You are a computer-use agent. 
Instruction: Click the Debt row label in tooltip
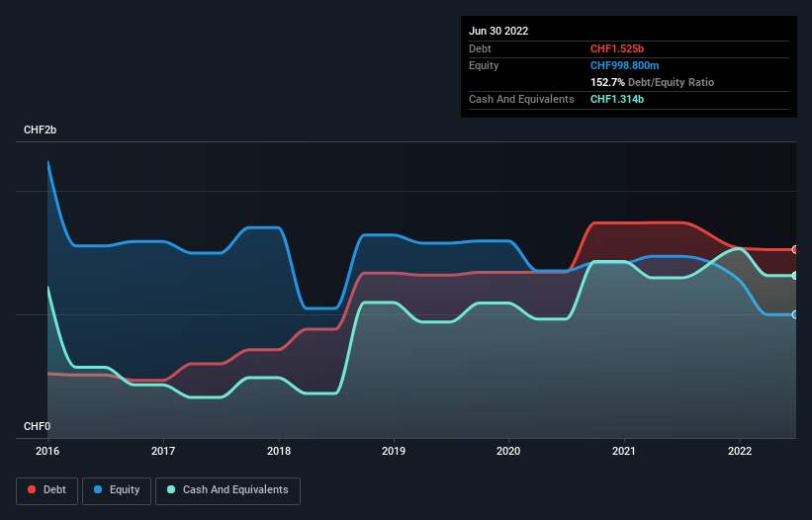(480, 48)
